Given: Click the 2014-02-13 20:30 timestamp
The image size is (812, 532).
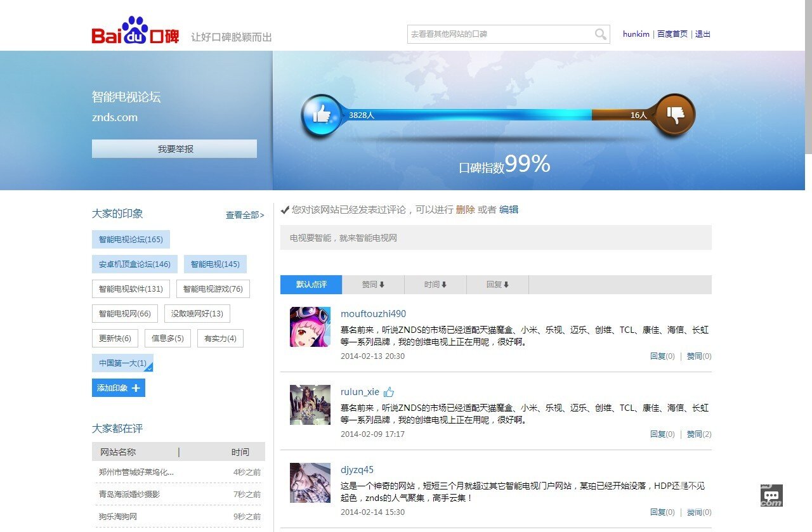Looking at the screenshot, I should [x=372, y=356].
